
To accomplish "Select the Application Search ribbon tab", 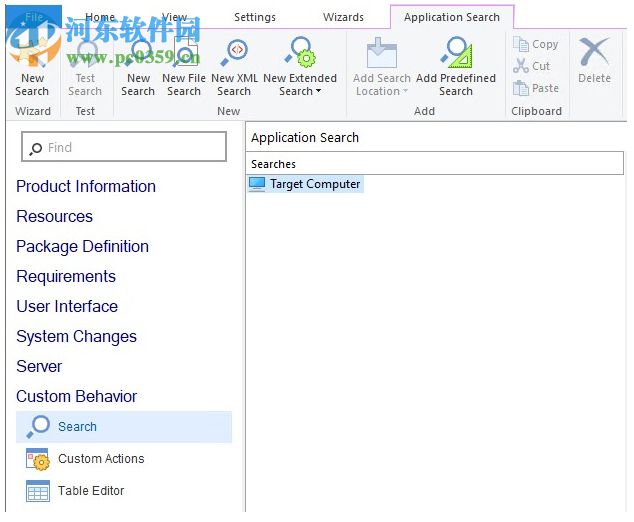I will (x=452, y=17).
